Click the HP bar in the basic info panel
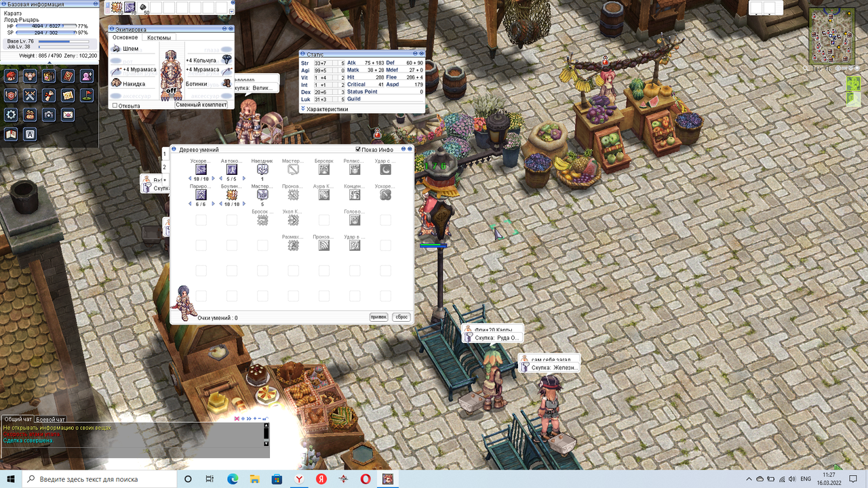 click(x=45, y=26)
